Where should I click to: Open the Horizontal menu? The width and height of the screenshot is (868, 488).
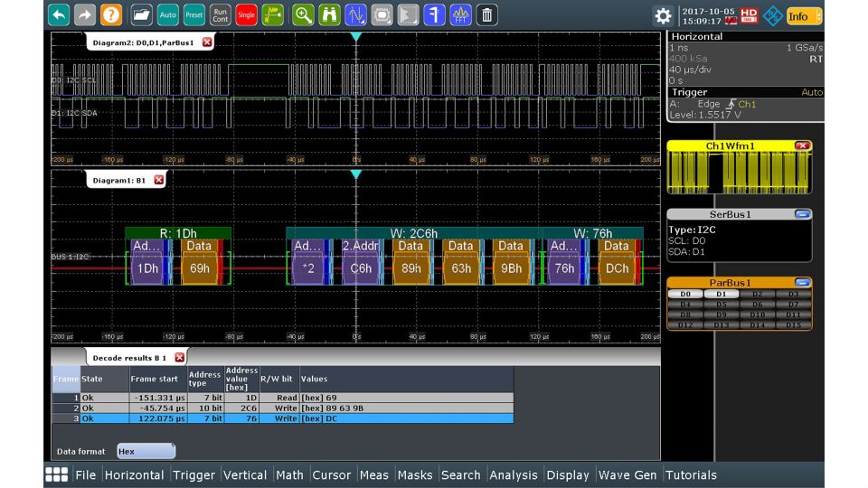point(134,474)
